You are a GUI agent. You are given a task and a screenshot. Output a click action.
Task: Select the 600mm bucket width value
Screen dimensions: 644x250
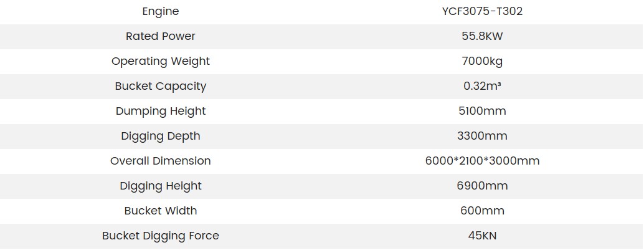(482, 211)
